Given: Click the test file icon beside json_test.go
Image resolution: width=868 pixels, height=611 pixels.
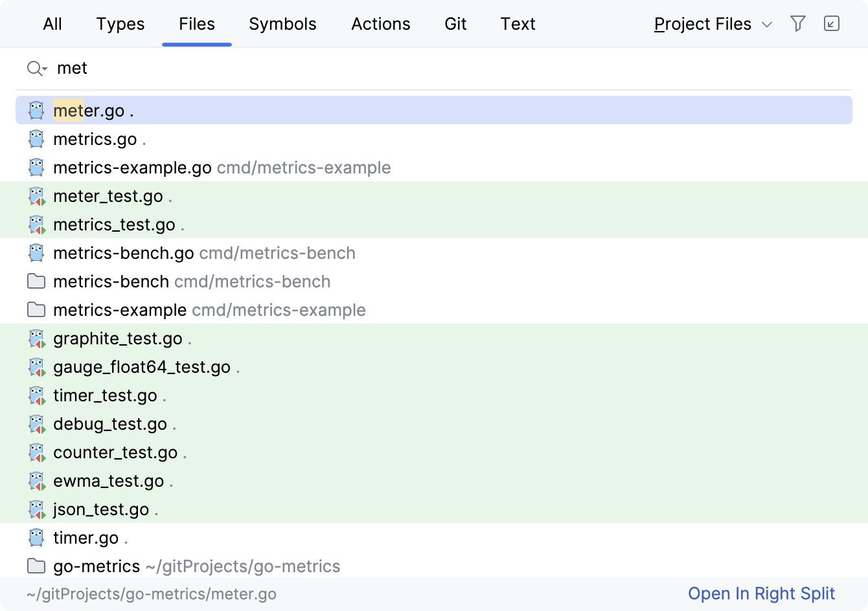Looking at the screenshot, I should (x=36, y=509).
